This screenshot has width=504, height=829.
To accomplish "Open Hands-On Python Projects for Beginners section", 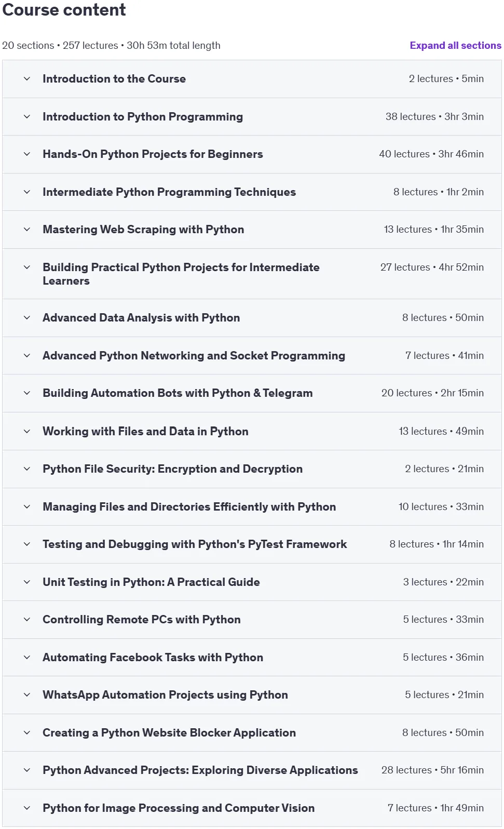I will pyautogui.click(x=252, y=154).
